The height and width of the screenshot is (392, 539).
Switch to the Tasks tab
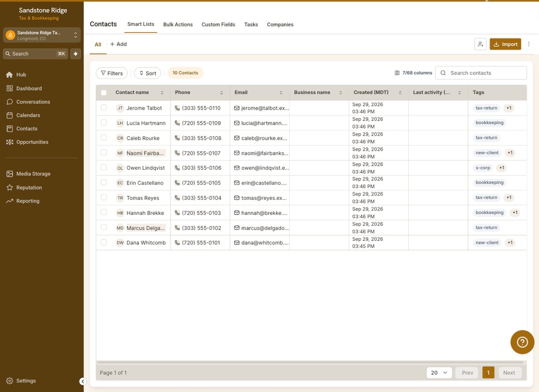[x=251, y=24]
